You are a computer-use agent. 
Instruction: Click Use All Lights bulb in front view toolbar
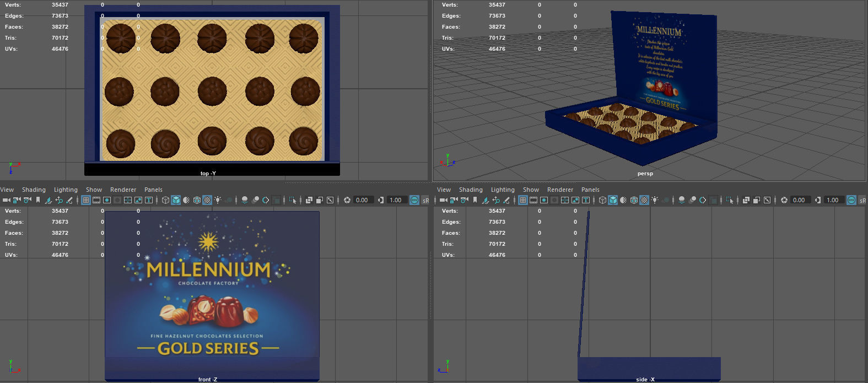click(x=218, y=200)
